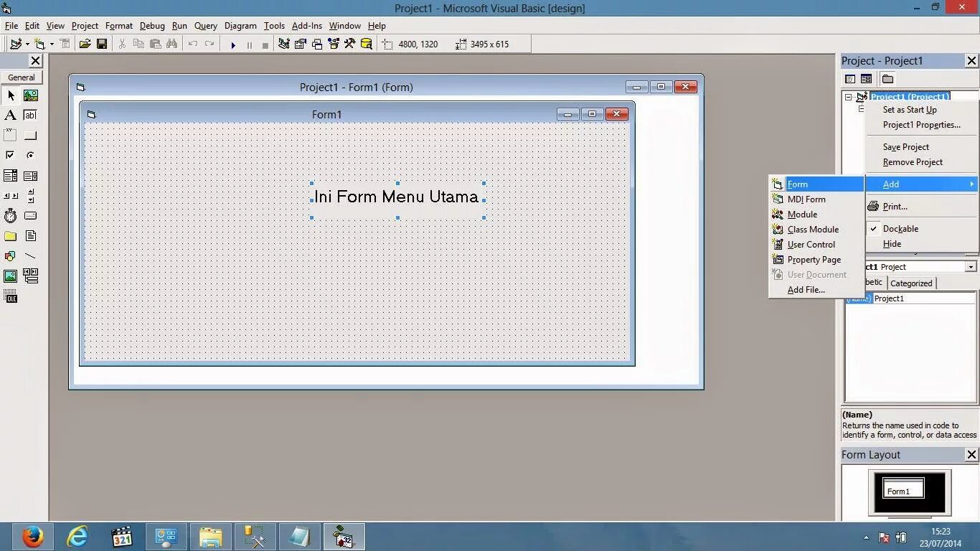
Task: Select the PictureBox control tool
Action: [31, 95]
